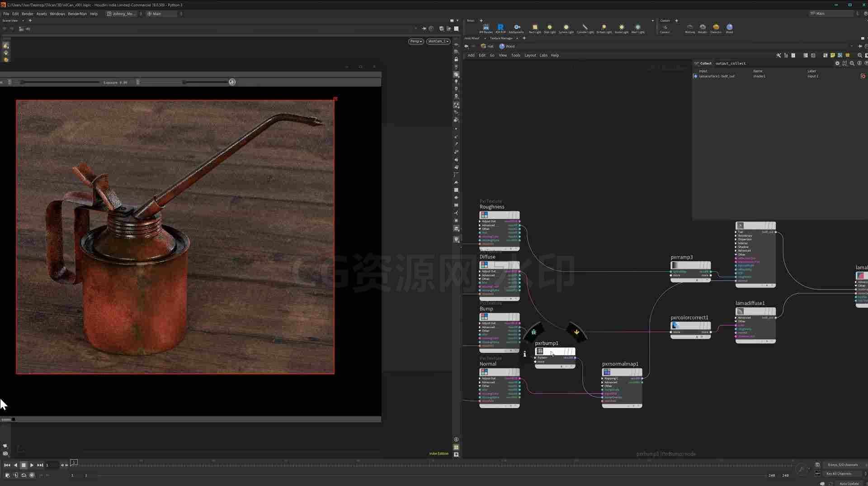Add a Cylinder Light from the shelf
The height and width of the screenshot is (486, 868).
(585, 29)
